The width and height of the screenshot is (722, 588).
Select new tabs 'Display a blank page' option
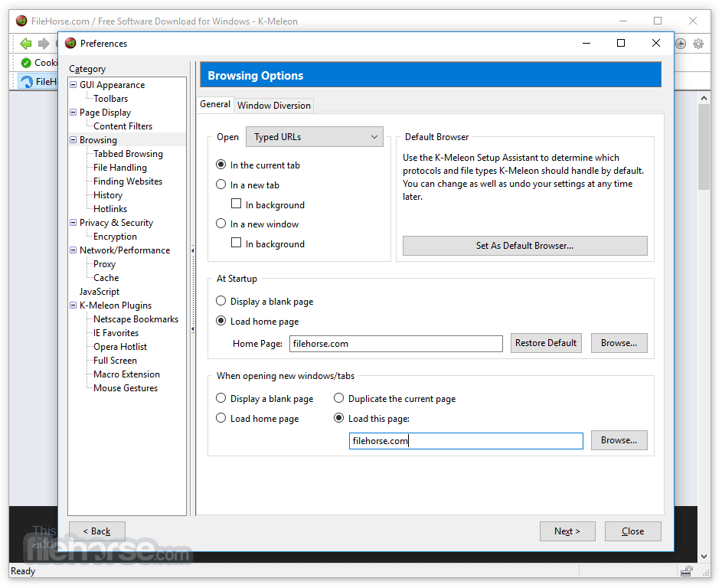[x=221, y=398]
